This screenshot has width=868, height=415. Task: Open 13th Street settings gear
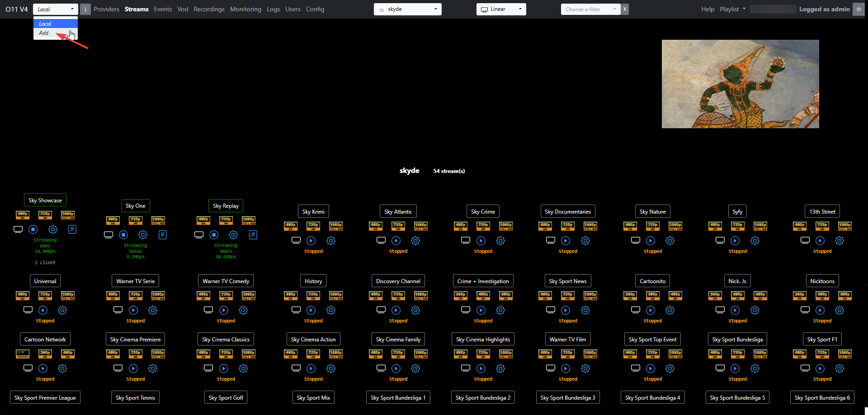coord(840,241)
